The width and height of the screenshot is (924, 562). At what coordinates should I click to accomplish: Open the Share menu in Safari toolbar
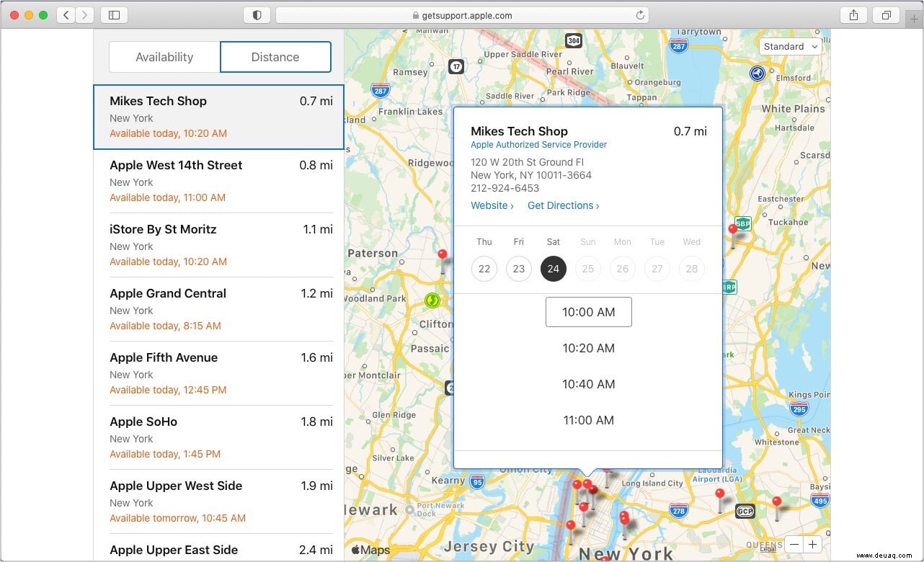[853, 14]
